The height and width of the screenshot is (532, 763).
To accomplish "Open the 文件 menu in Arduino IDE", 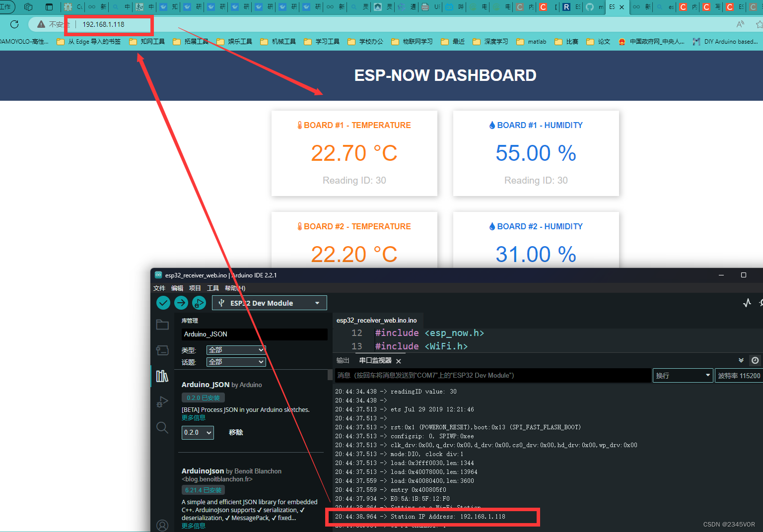I will point(159,288).
